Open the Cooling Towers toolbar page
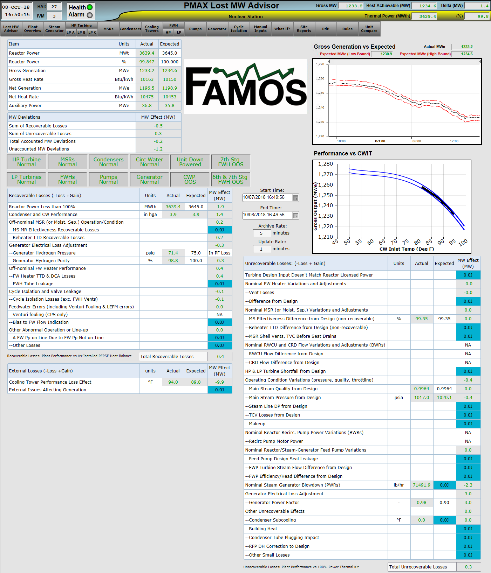This screenshot has width=491, height=573. (x=152, y=29)
